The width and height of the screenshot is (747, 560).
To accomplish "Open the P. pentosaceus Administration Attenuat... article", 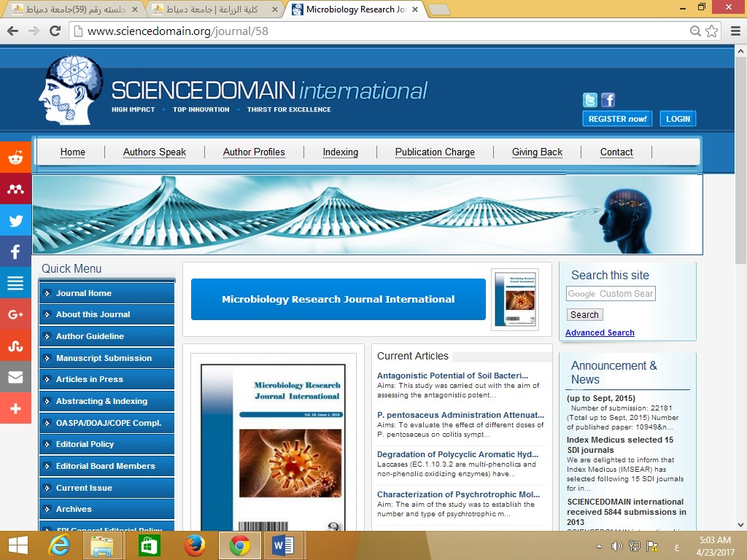I will (x=461, y=415).
